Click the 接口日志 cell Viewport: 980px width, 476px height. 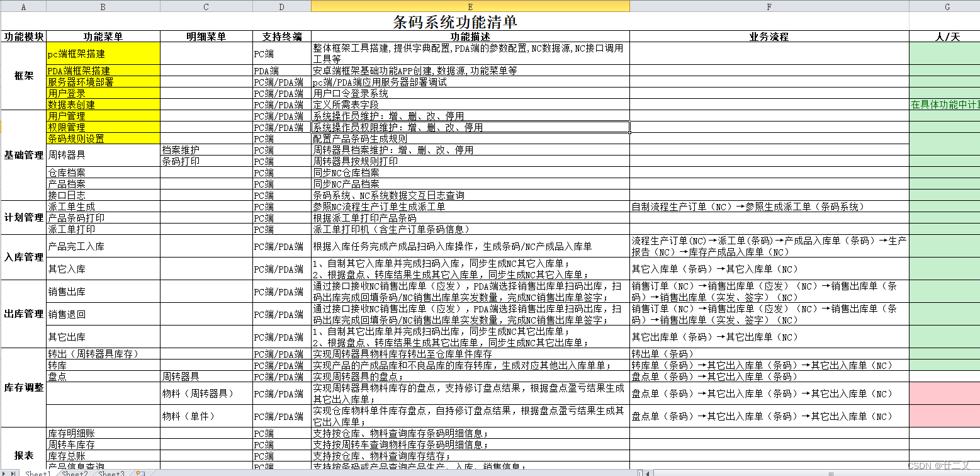coord(103,195)
